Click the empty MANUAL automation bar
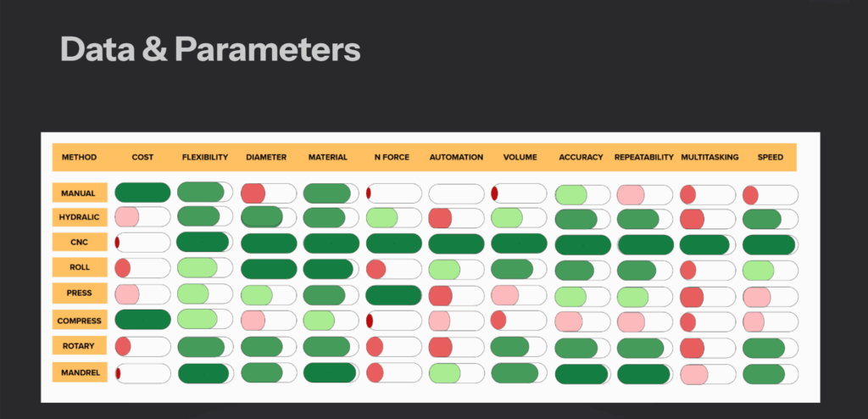Viewport: 868px width, 419px height. pos(456,194)
